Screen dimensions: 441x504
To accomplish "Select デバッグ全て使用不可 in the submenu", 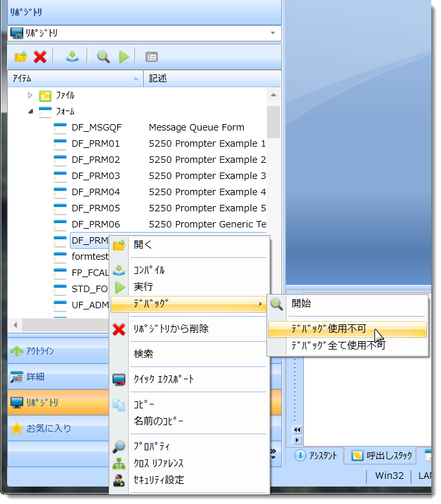I will tap(347, 346).
